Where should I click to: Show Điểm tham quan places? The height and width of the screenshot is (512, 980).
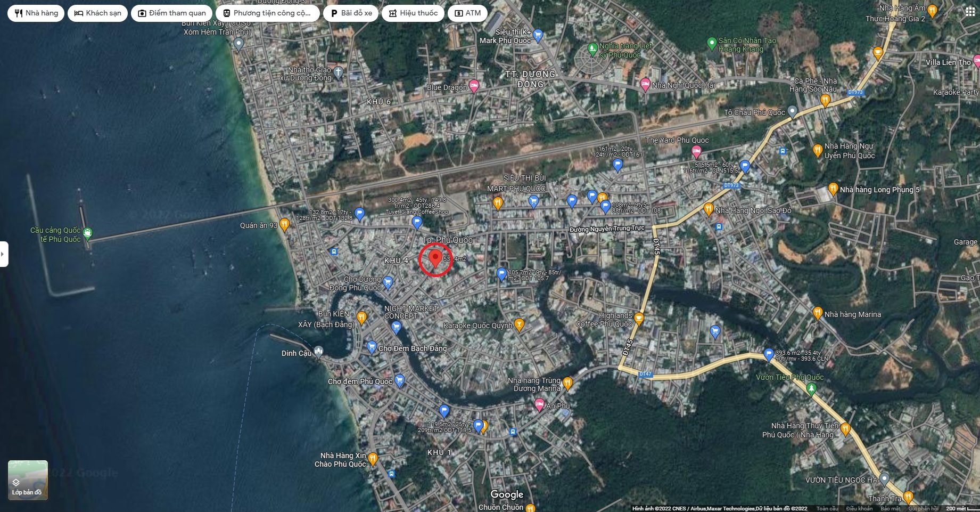point(171,13)
